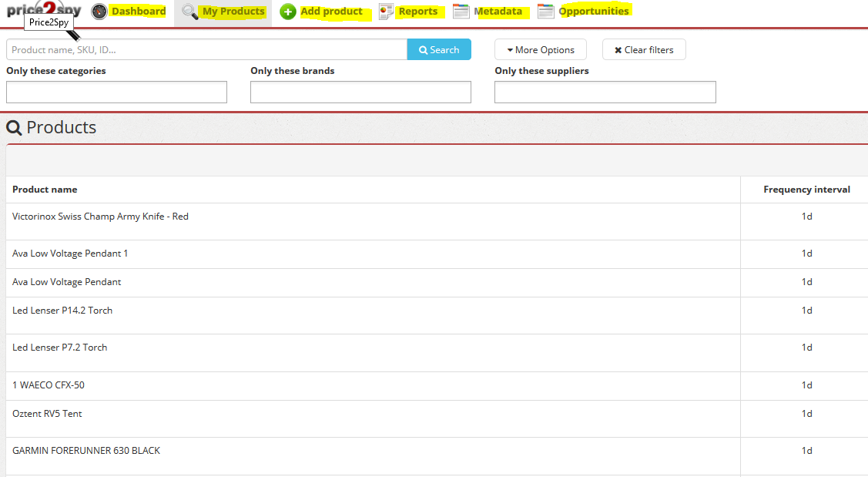Select Led Lenser P14.2 Torch product
The width and height of the screenshot is (868, 477).
click(62, 311)
